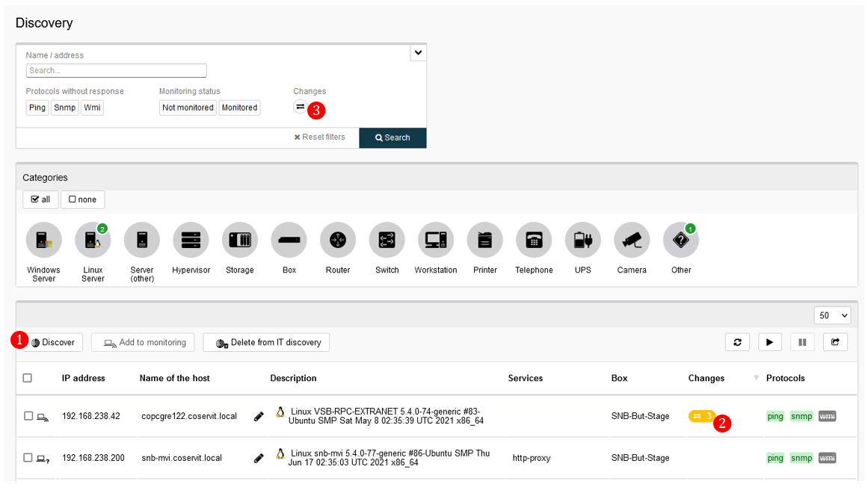
Task: Click Add to monitoring button
Action: [x=143, y=342]
